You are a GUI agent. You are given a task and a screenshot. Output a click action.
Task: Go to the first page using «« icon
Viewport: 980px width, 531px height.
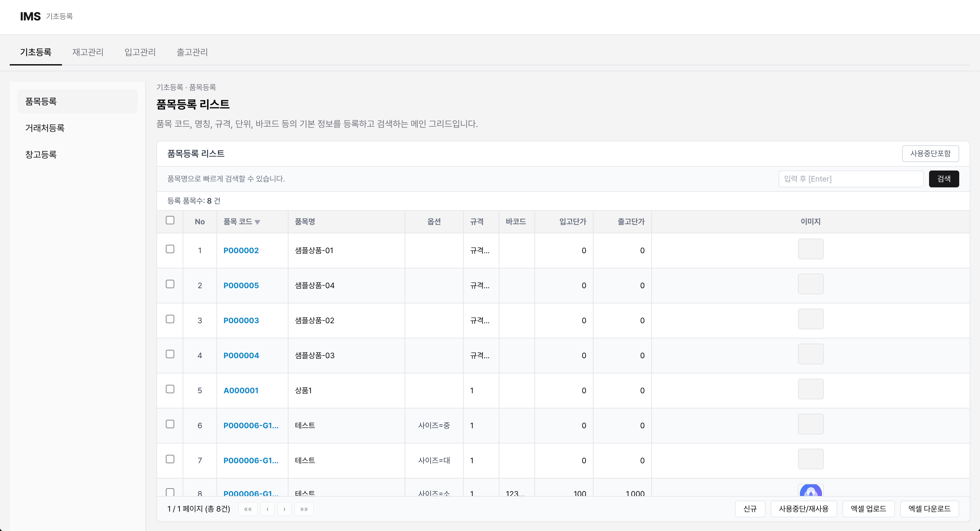[248, 509]
